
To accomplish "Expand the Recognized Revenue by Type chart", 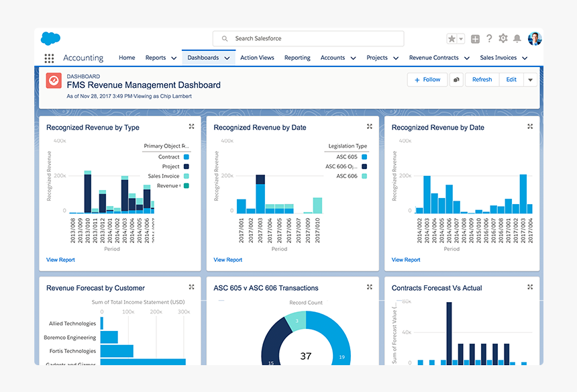I will 191,126.
